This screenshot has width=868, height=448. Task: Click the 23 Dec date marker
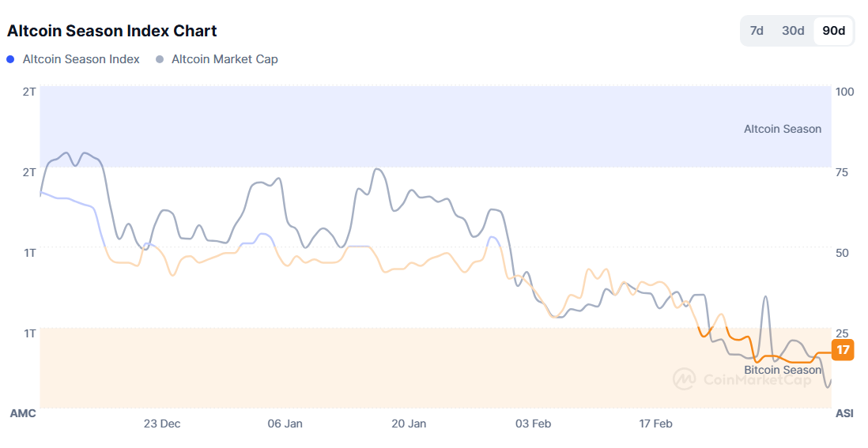tap(162, 424)
